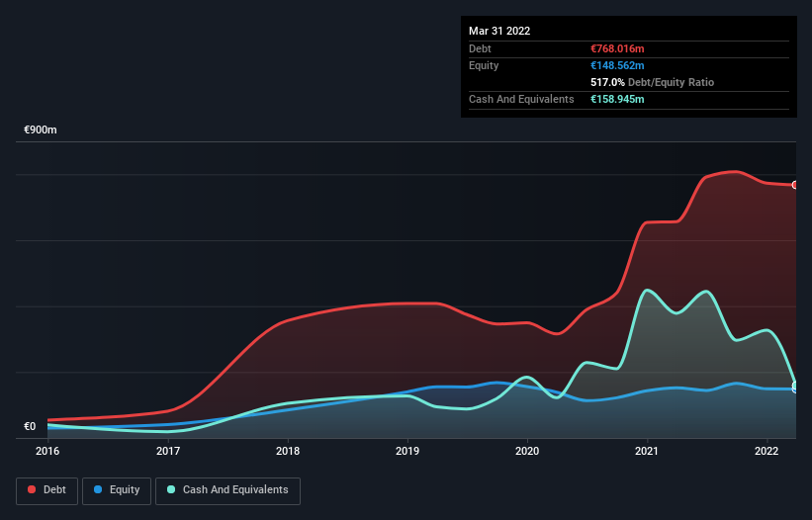Click the 2022 x-axis label
This screenshot has height=520, width=812.
point(767,451)
